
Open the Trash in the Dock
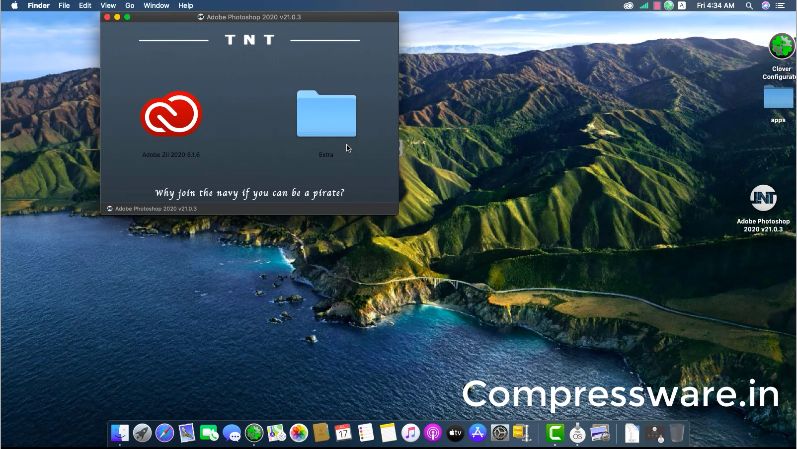(677, 433)
